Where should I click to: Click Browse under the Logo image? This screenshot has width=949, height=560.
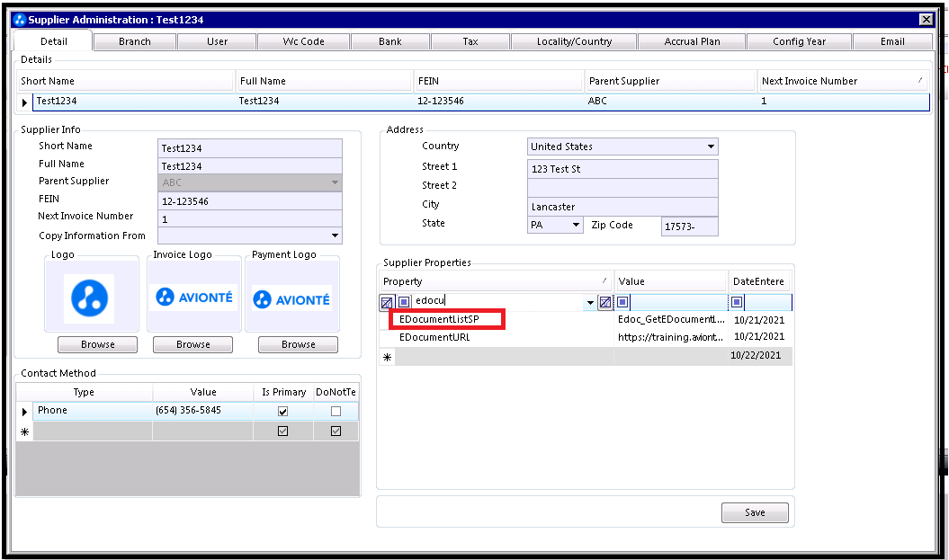tap(97, 344)
